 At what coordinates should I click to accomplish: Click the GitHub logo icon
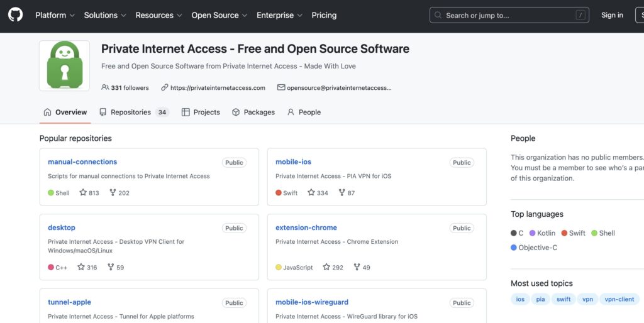15,15
